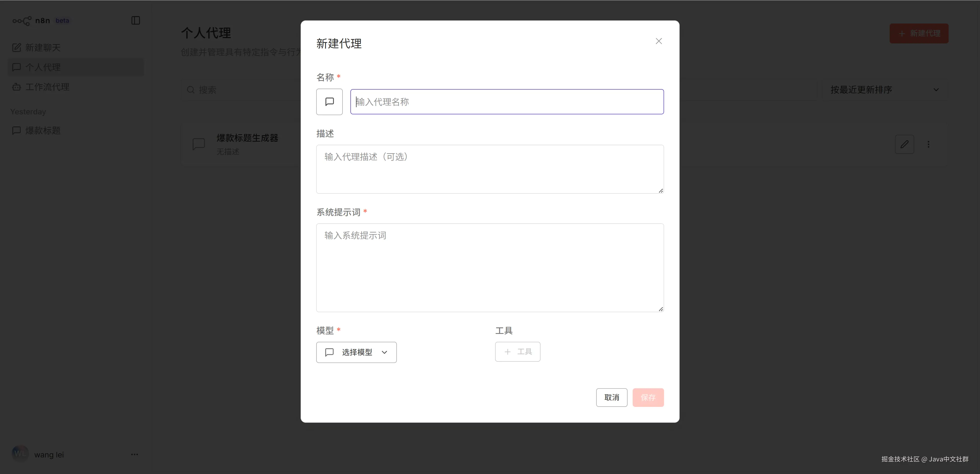The image size is (980, 474).
Task: Click the agent icon picker button
Action: [329, 102]
